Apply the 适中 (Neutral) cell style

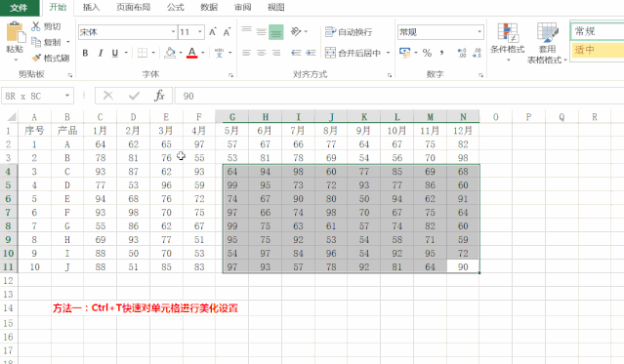click(x=598, y=50)
